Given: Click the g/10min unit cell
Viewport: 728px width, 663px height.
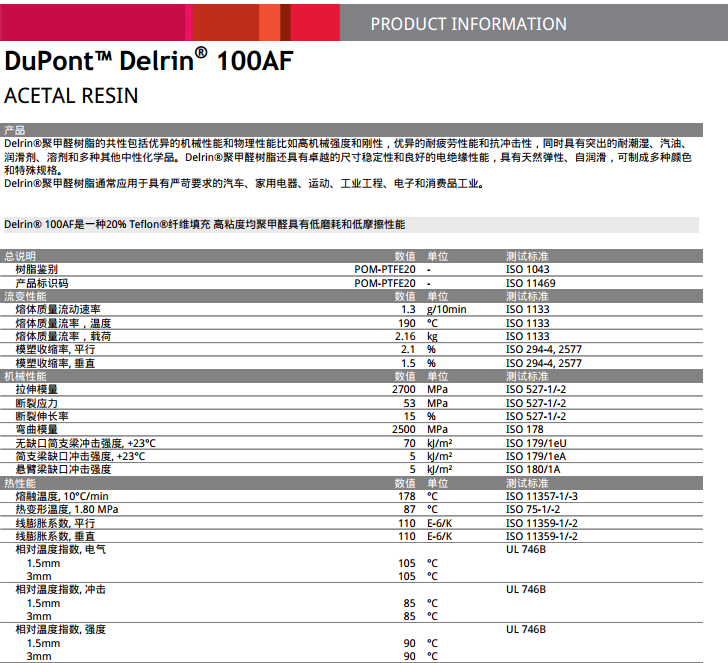Looking at the screenshot, I should click(446, 310).
